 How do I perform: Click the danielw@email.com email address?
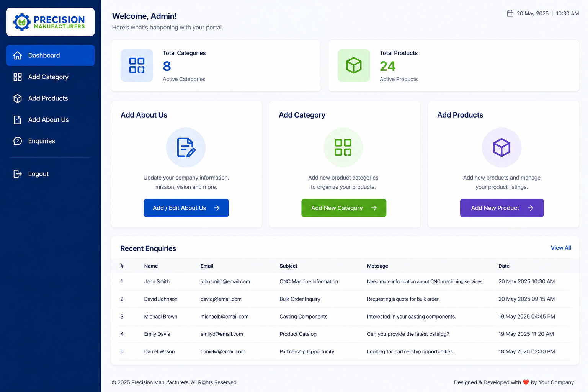[223, 351]
